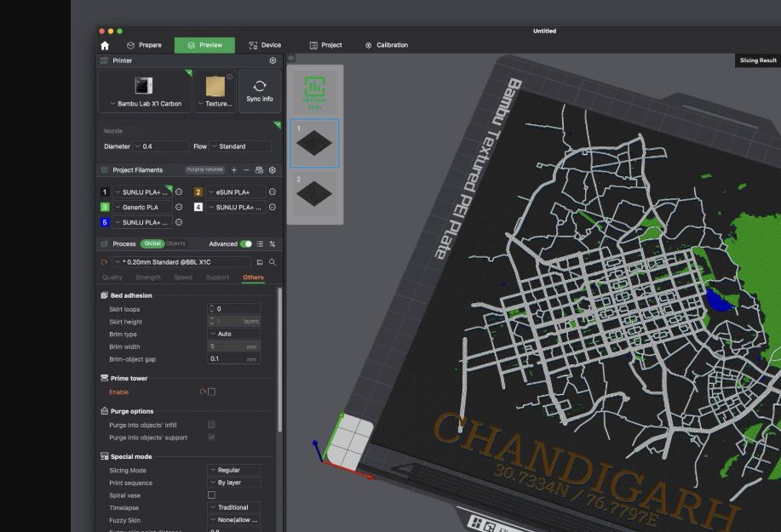The image size is (781, 532).
Task: Select plate 1 thumbnail
Action: [315, 143]
